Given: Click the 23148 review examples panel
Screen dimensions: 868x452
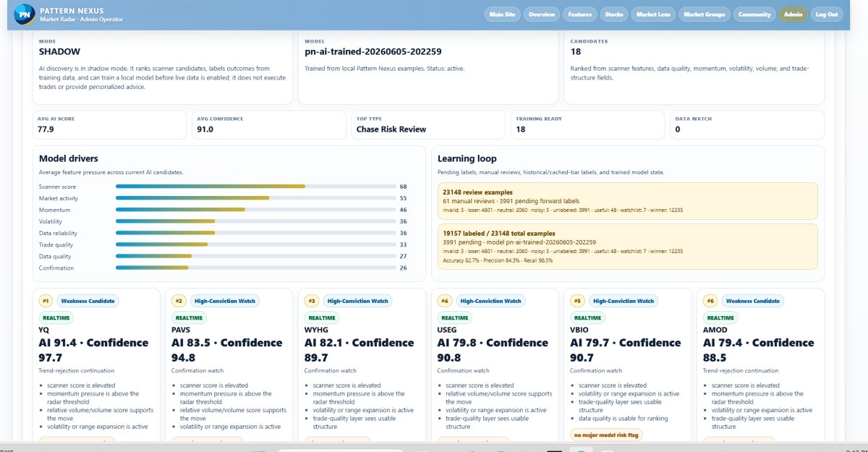Looking at the screenshot, I should tap(628, 200).
